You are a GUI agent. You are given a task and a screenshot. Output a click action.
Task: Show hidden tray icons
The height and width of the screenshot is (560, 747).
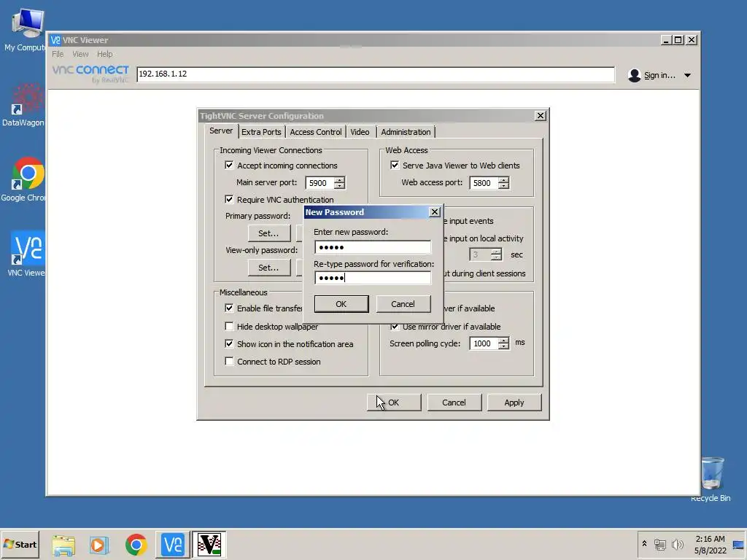click(x=645, y=544)
